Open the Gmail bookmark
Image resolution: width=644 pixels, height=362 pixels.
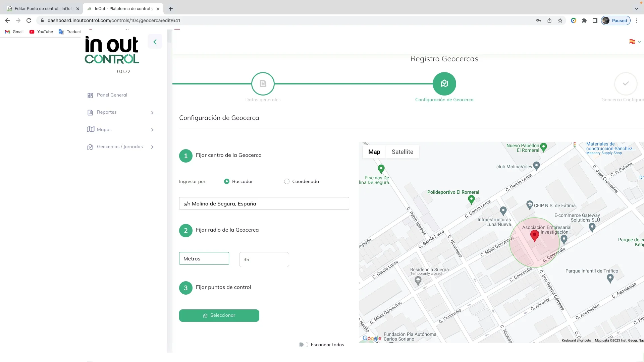14,32
